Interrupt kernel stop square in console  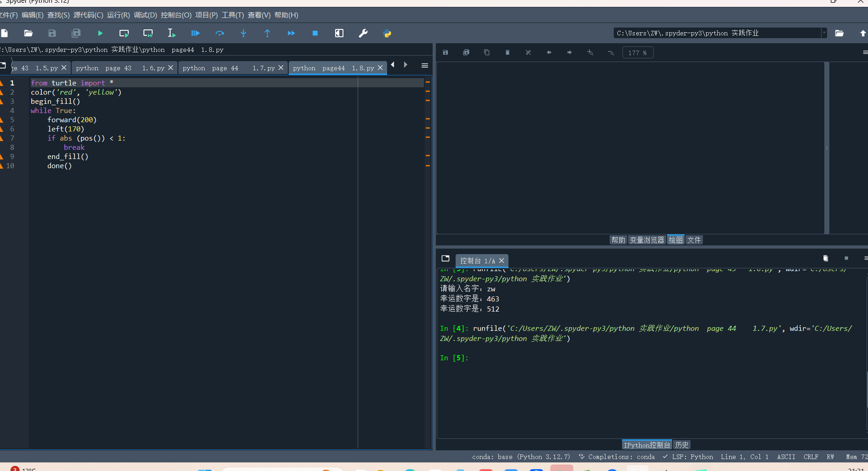click(846, 258)
